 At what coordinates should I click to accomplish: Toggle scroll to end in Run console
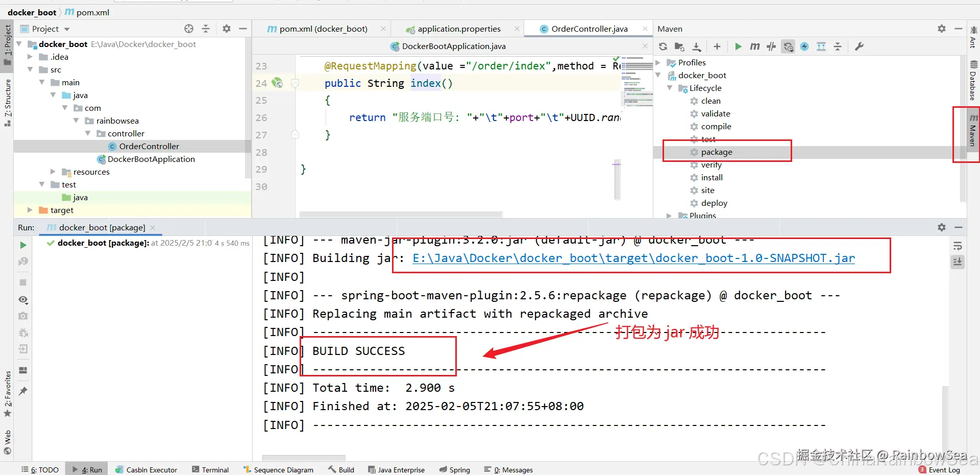(x=958, y=262)
